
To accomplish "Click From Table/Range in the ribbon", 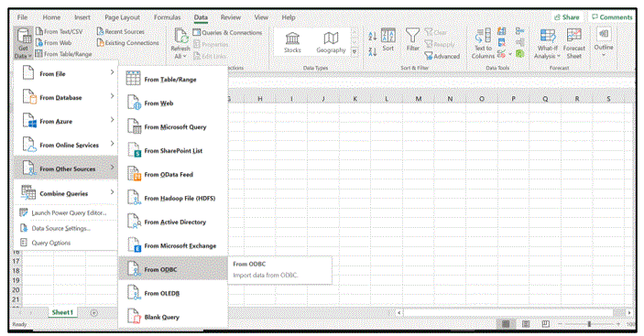I will point(63,54).
